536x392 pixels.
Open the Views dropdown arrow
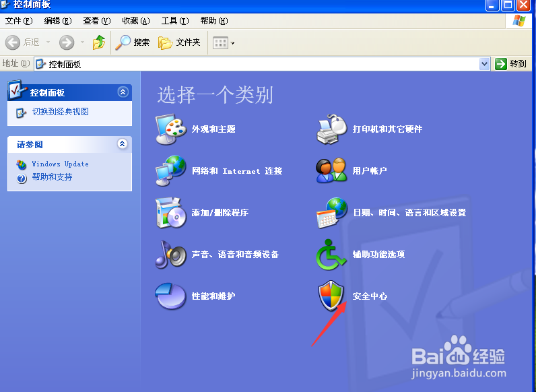pyautogui.click(x=232, y=43)
